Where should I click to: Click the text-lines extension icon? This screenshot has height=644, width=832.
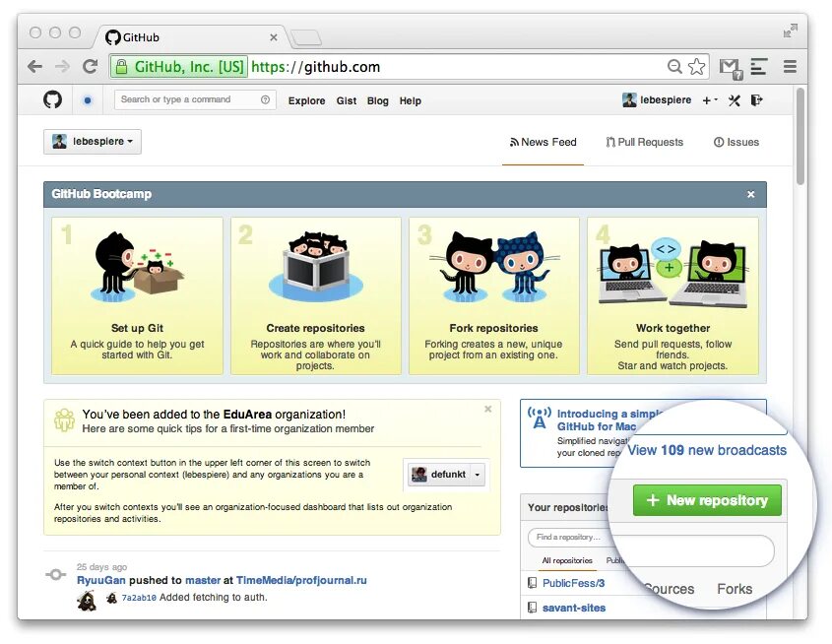point(759,66)
